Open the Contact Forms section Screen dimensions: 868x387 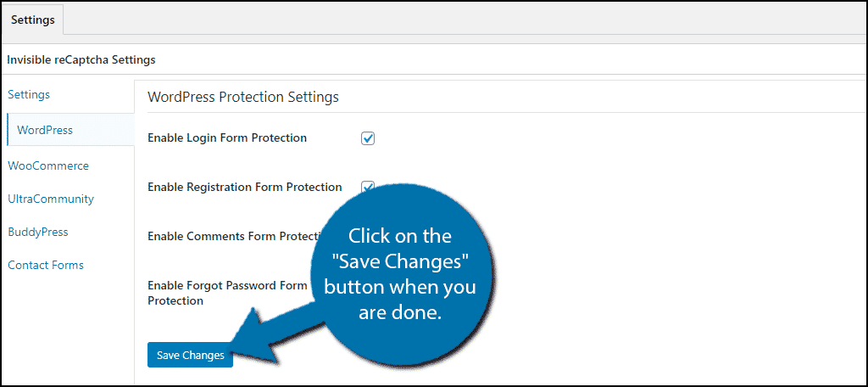click(x=46, y=265)
